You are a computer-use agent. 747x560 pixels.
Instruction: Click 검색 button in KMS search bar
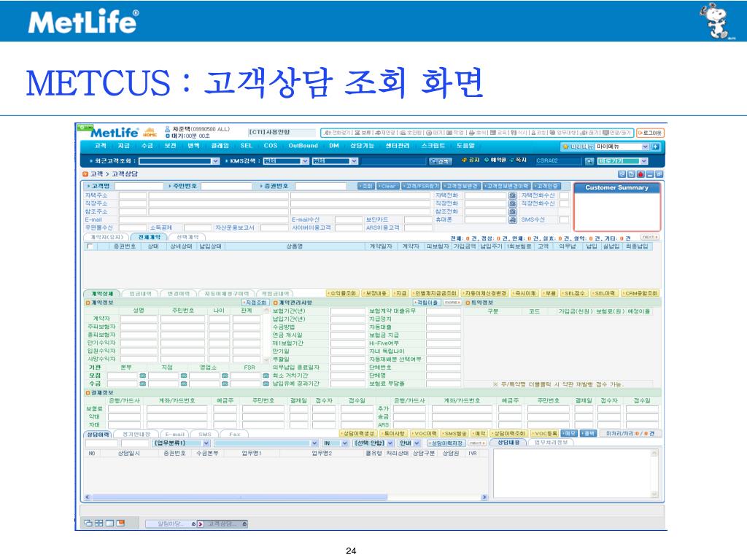click(440, 161)
